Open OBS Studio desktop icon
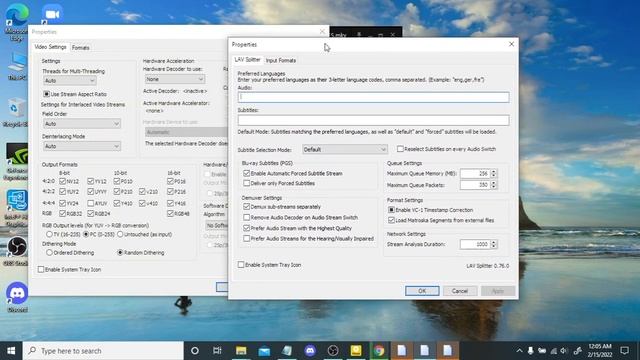The width and height of the screenshot is (640, 360). (x=16, y=251)
